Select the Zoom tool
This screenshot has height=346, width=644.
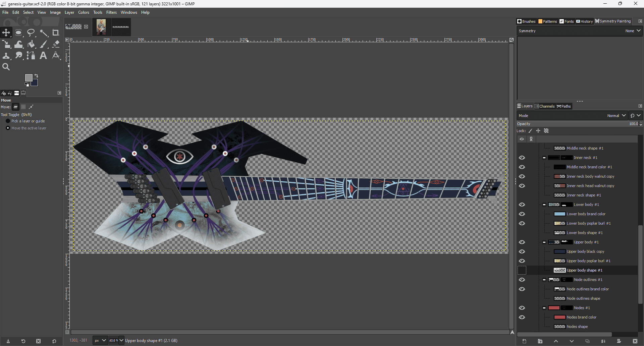point(6,66)
